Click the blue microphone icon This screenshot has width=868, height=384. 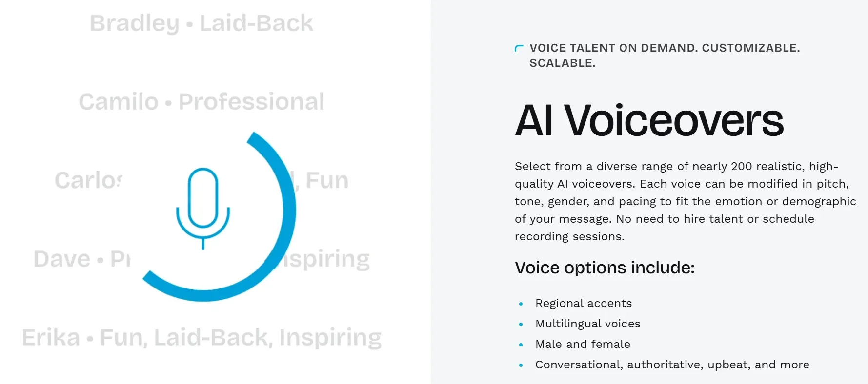[x=203, y=208]
